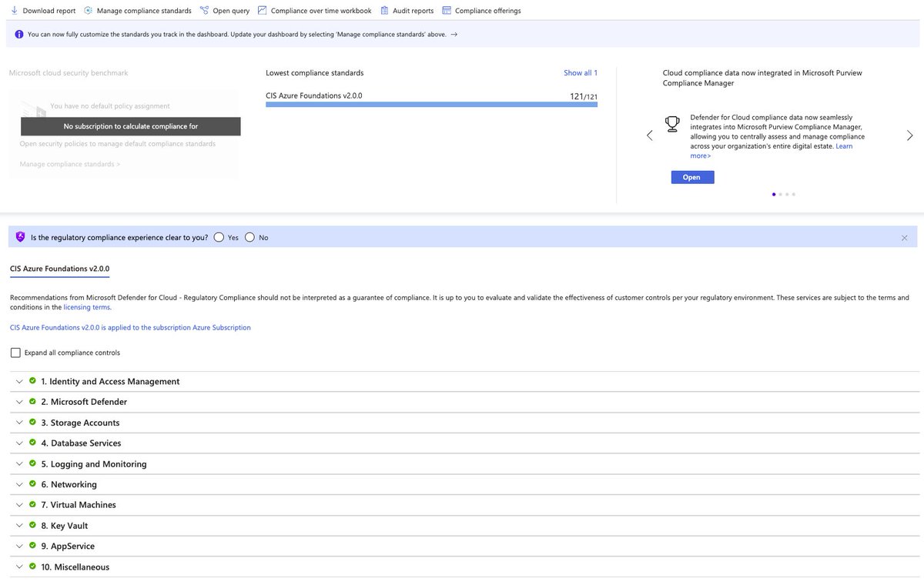Open Audit reports from the toolbar
Screen dimensions: 924x585
pyautogui.click(x=407, y=11)
